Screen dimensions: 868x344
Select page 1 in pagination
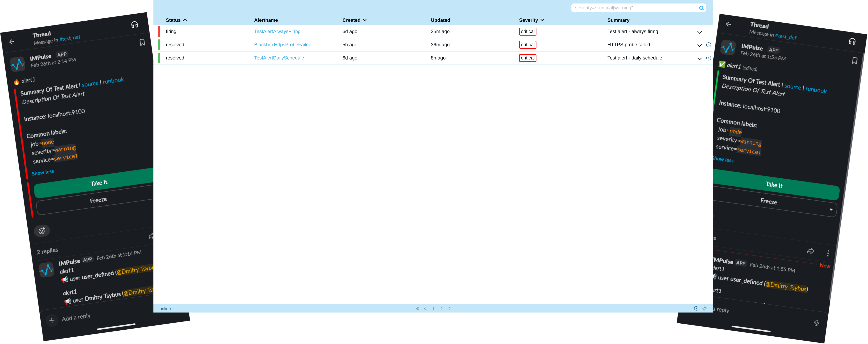pyautogui.click(x=433, y=309)
